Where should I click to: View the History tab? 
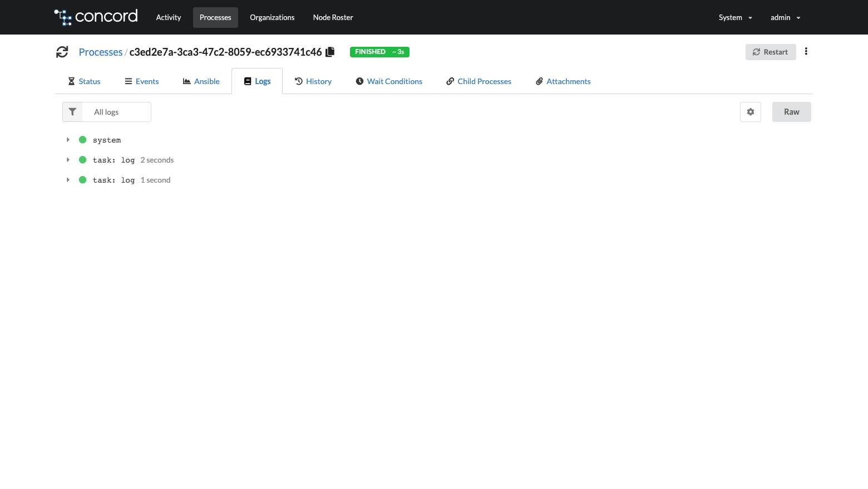pos(313,81)
